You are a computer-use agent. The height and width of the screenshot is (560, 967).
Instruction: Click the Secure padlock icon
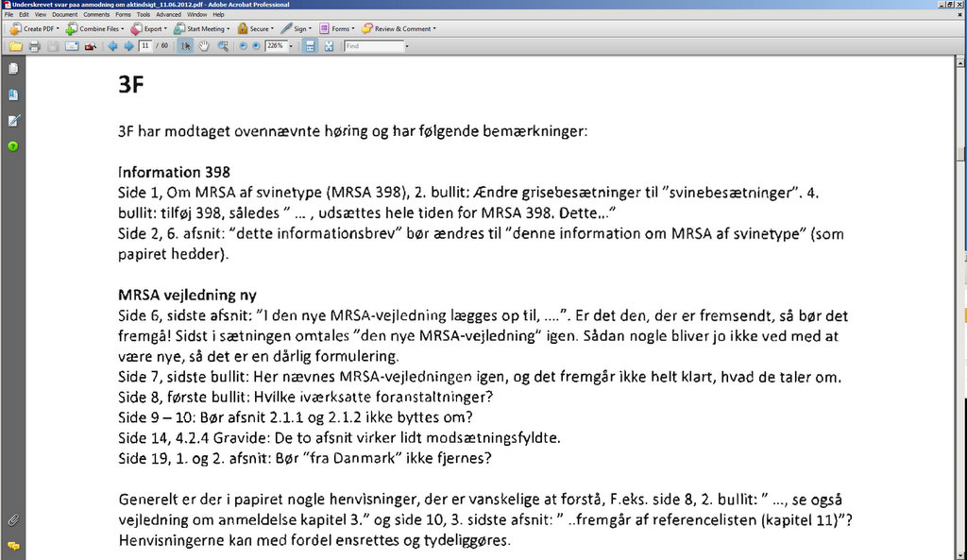point(243,28)
